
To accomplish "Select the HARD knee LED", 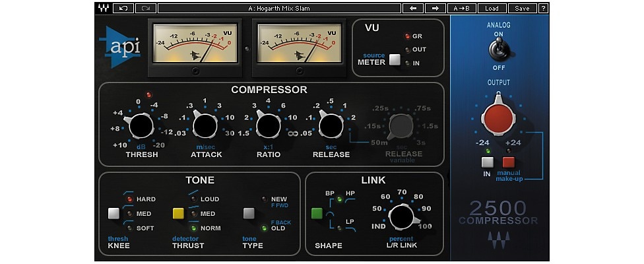I will click(130, 199).
